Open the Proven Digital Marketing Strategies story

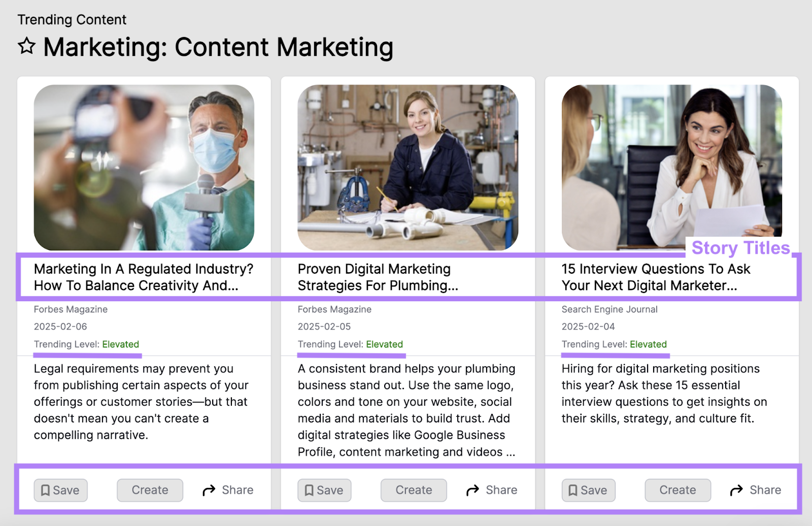point(378,277)
